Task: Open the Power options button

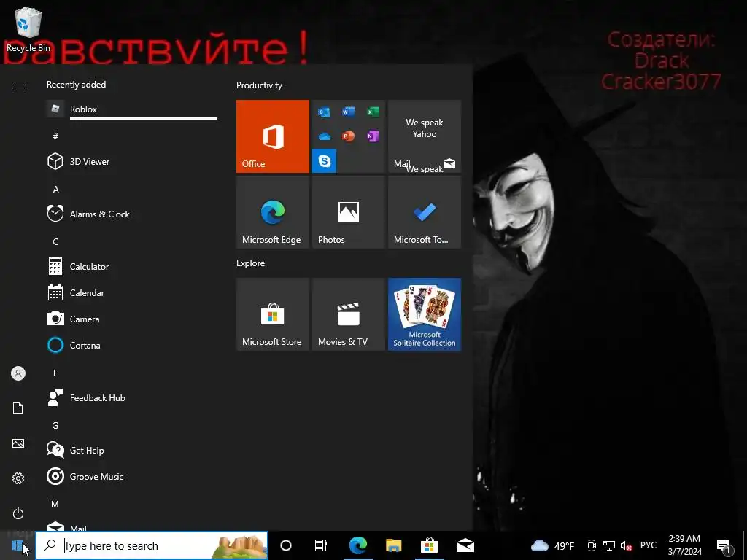Action: point(18,513)
